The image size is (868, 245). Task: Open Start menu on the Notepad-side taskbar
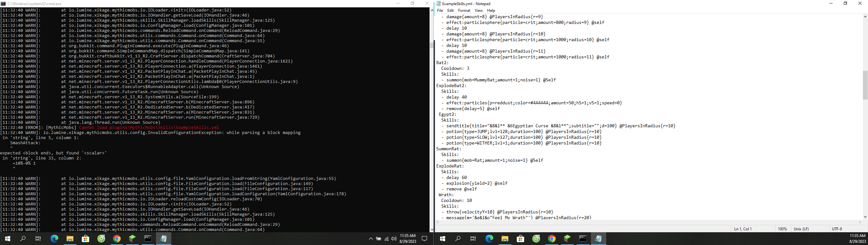pyautogui.click(x=442, y=239)
